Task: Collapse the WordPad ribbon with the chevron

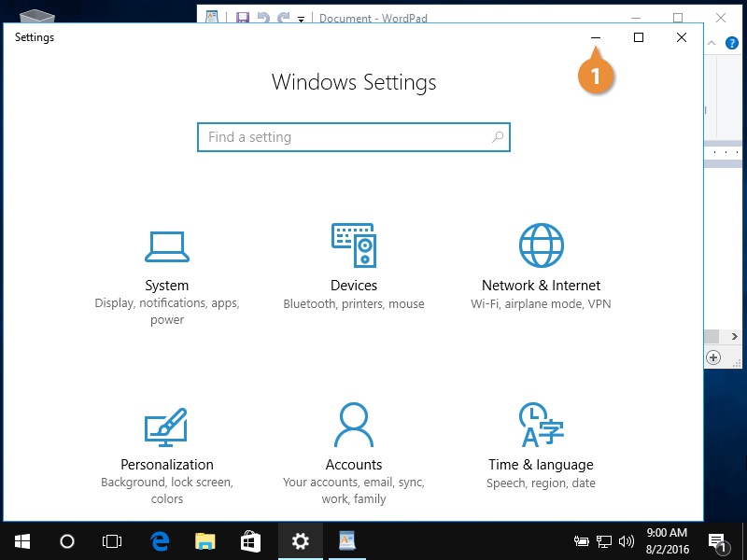Action: pyautogui.click(x=711, y=43)
